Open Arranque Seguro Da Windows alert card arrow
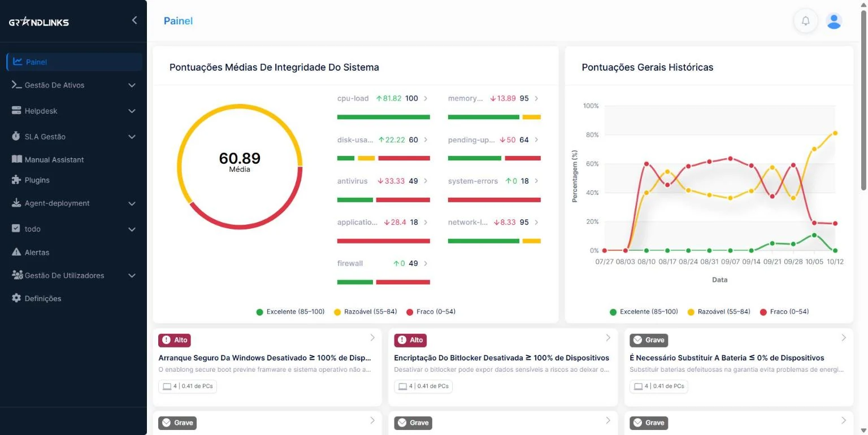The height and width of the screenshot is (435, 868). (372, 338)
